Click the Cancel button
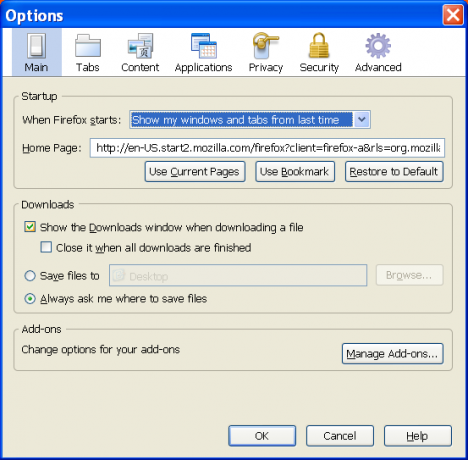The width and height of the screenshot is (468, 460). [x=340, y=436]
